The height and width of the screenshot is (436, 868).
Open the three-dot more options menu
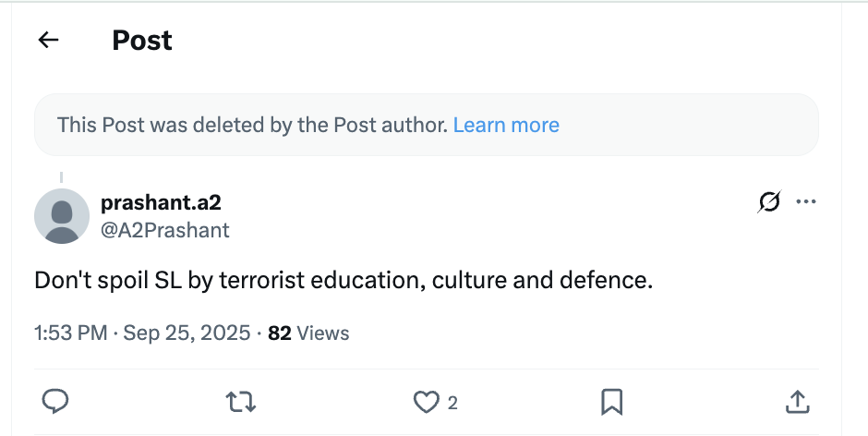pos(806,201)
